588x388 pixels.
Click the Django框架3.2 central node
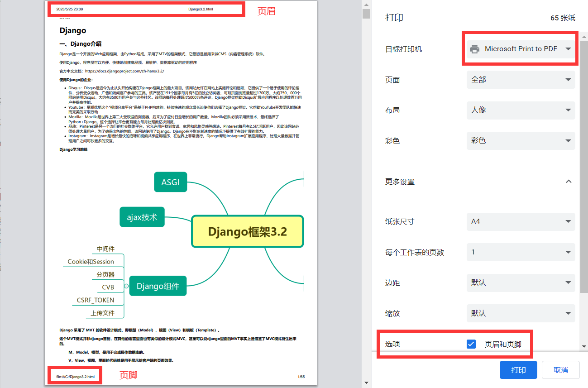248,232
